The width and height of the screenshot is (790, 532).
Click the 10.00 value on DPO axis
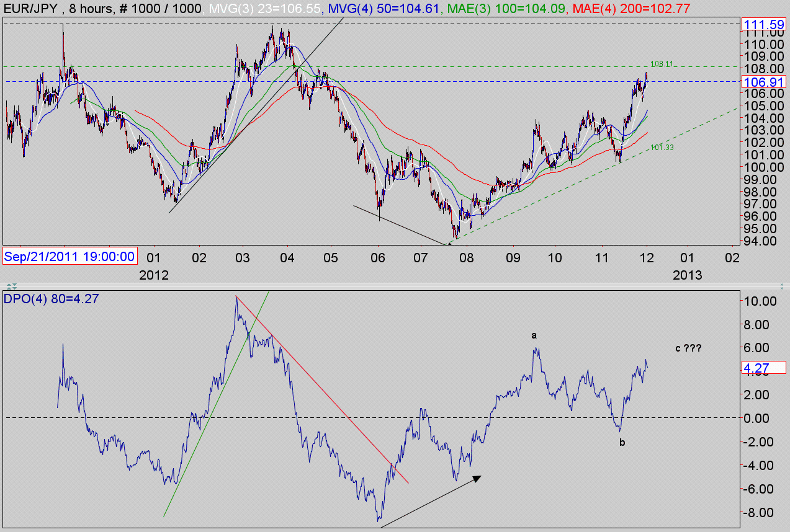tap(760, 301)
